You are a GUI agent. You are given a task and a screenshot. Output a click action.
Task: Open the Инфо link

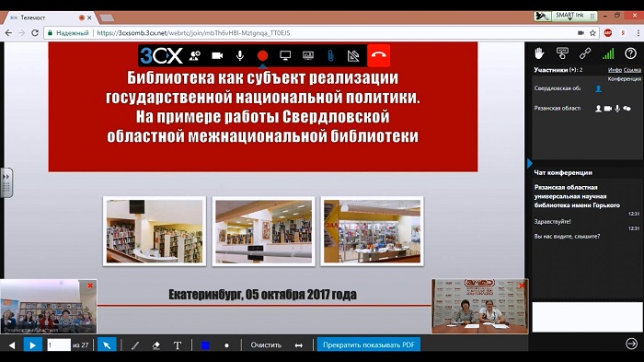[615, 70]
